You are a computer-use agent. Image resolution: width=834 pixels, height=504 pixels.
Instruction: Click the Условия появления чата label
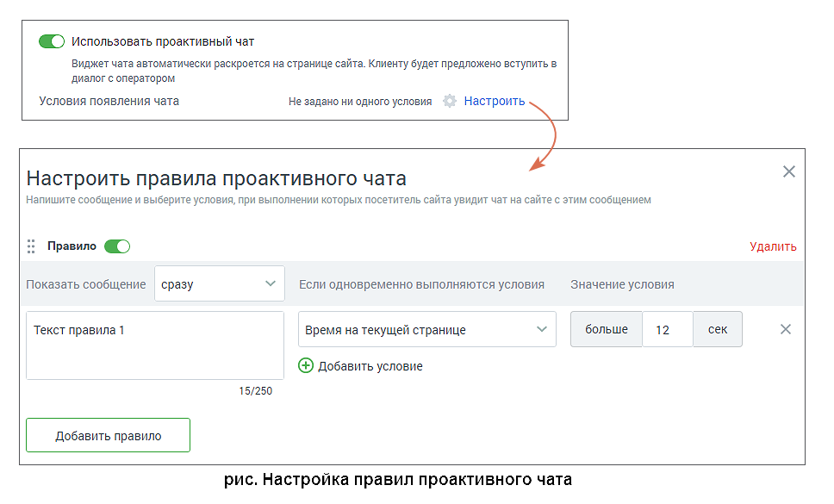109,101
